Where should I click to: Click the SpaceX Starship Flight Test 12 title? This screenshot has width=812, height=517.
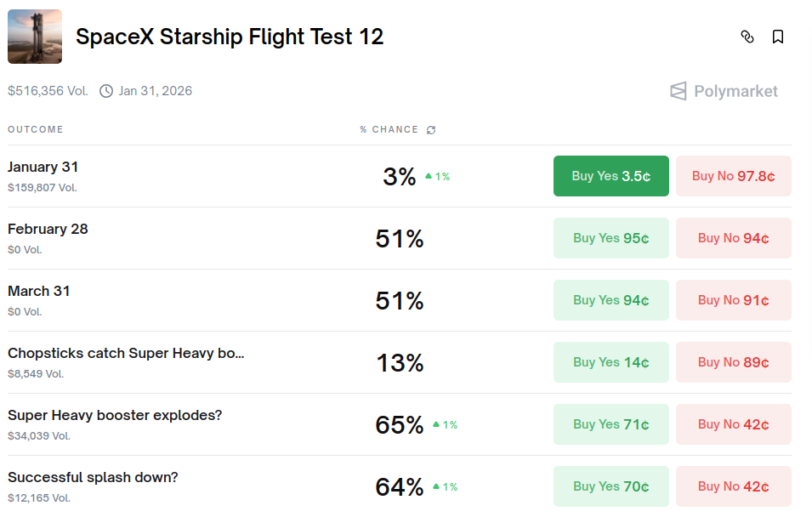pyautogui.click(x=230, y=37)
